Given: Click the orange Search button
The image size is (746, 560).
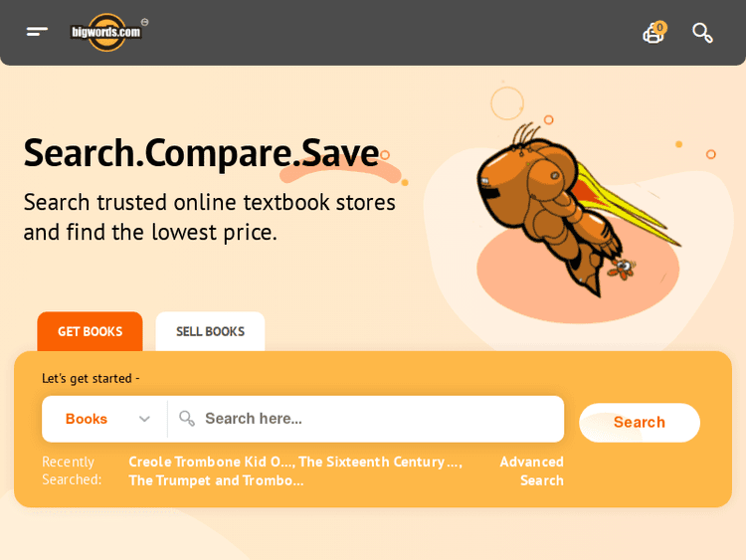Looking at the screenshot, I should click(640, 423).
